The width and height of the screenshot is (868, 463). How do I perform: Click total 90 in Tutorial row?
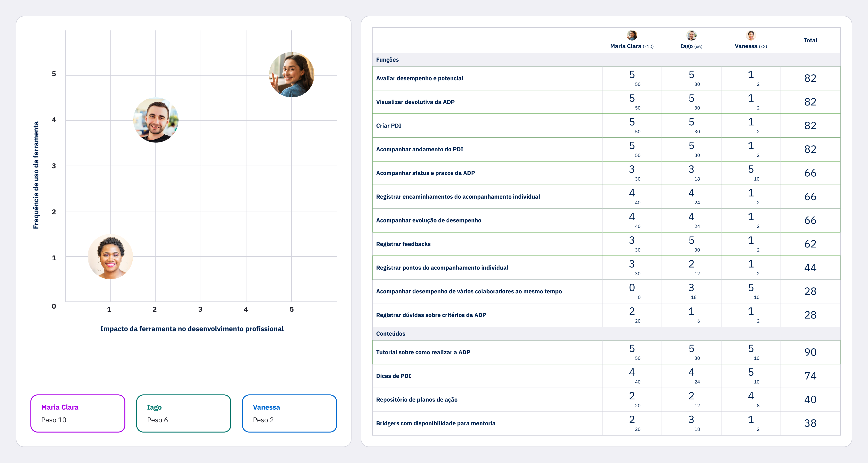tap(810, 352)
